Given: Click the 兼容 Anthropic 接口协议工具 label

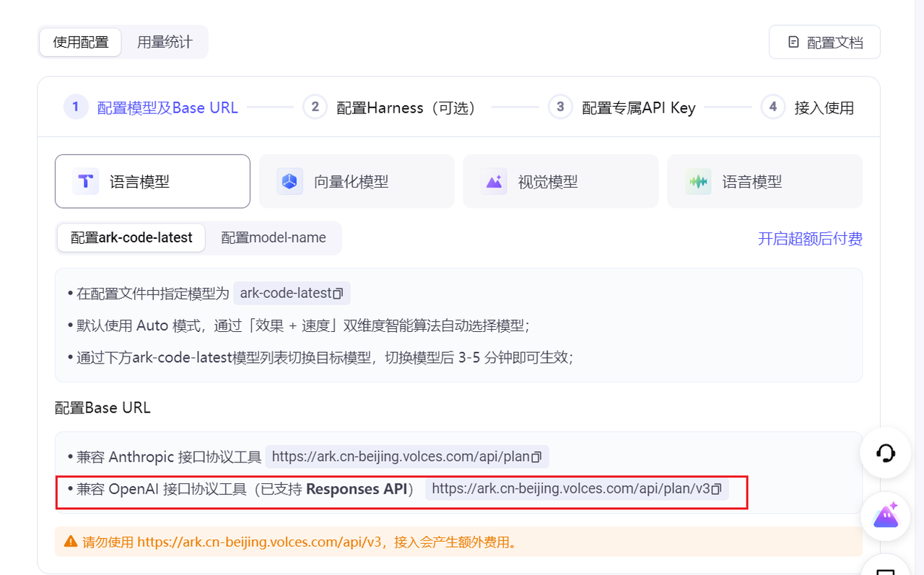Looking at the screenshot, I should [x=169, y=457].
